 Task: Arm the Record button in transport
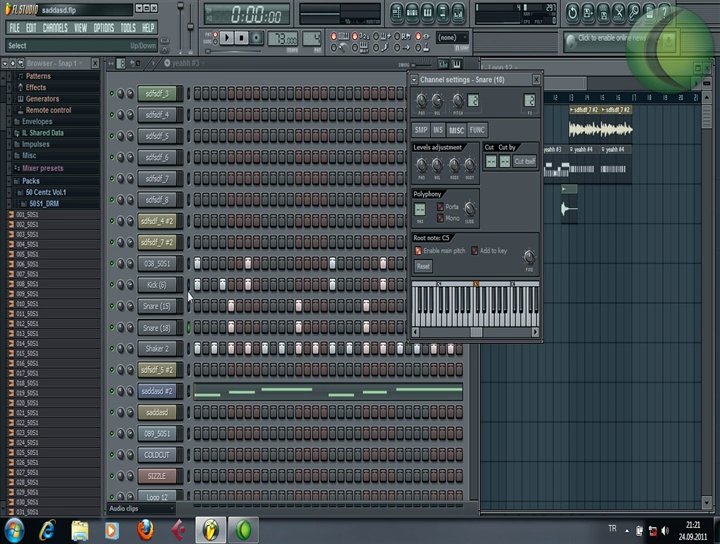tap(257, 38)
